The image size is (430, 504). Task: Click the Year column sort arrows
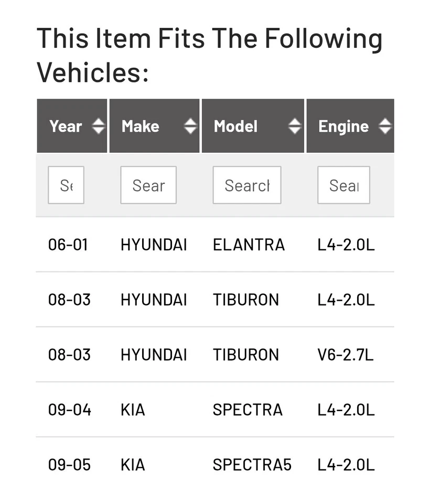click(98, 126)
